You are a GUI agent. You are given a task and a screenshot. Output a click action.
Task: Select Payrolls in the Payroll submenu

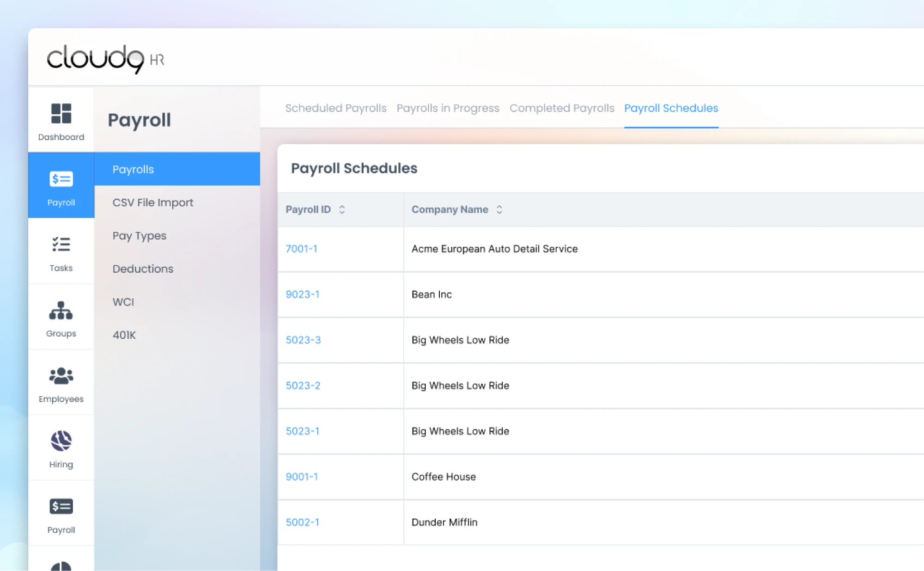coord(177,169)
